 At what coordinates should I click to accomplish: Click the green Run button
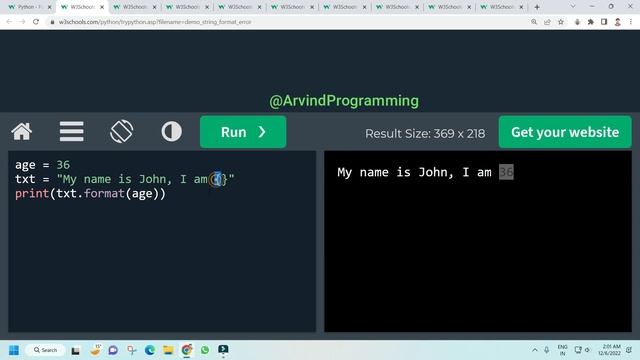pos(243,132)
